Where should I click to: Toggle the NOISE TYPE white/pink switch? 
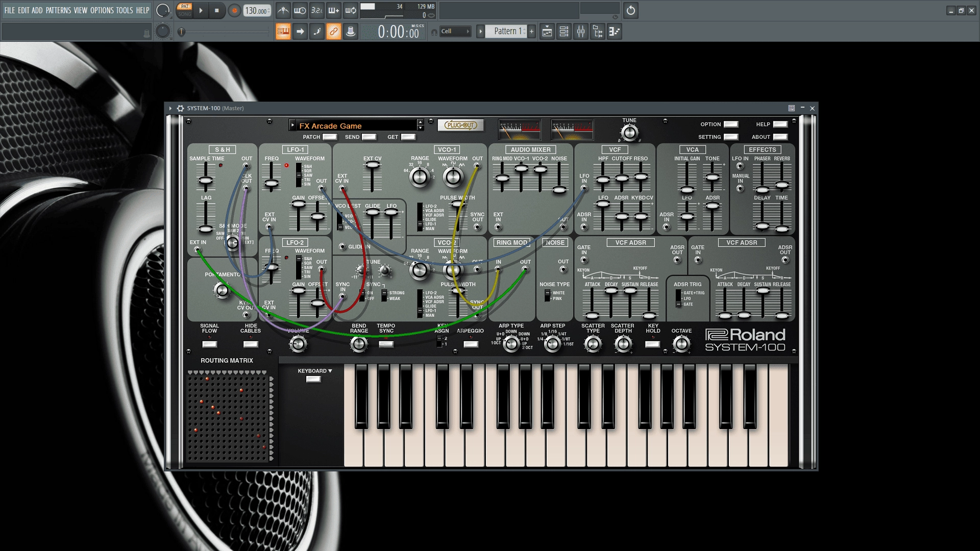tap(547, 296)
